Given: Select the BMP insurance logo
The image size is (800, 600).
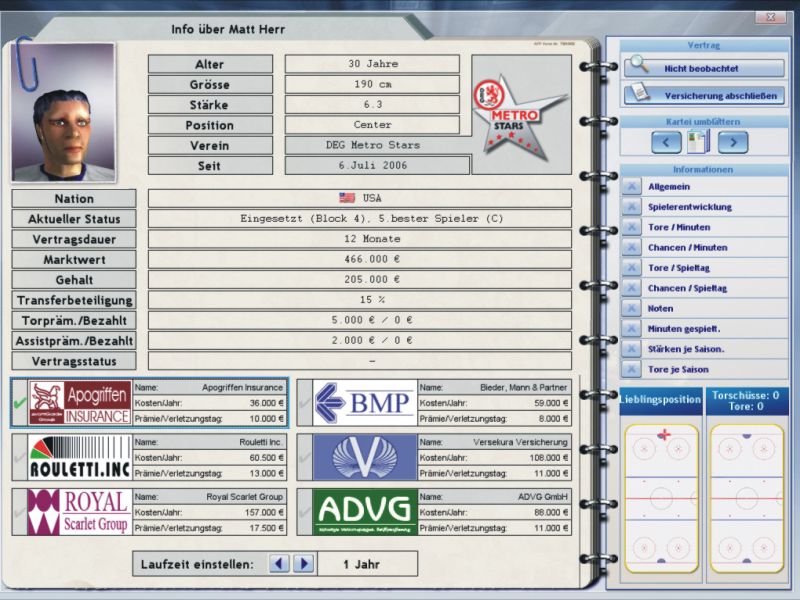Looking at the screenshot, I should click(365, 403).
